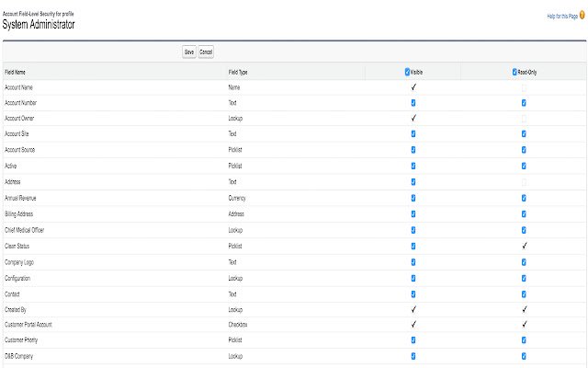Uncheck Read-Only for Account Source
This screenshot has width=588, height=368.
[x=524, y=150]
